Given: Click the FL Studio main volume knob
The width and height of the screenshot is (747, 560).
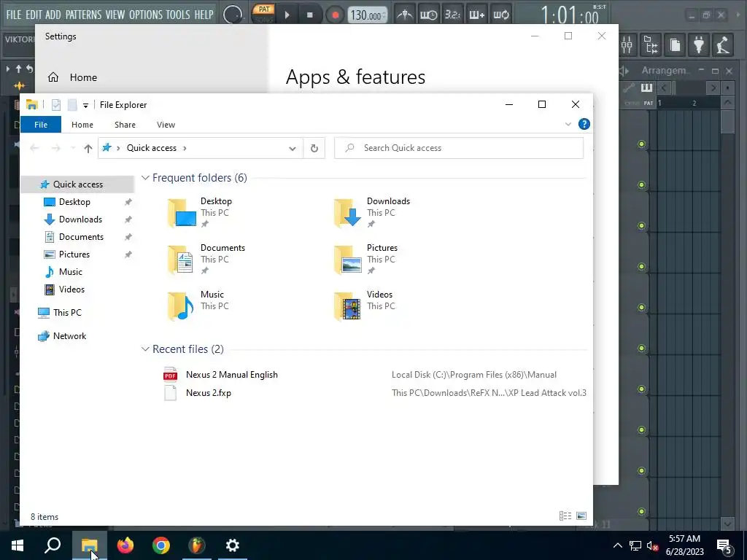Looking at the screenshot, I should [233, 15].
